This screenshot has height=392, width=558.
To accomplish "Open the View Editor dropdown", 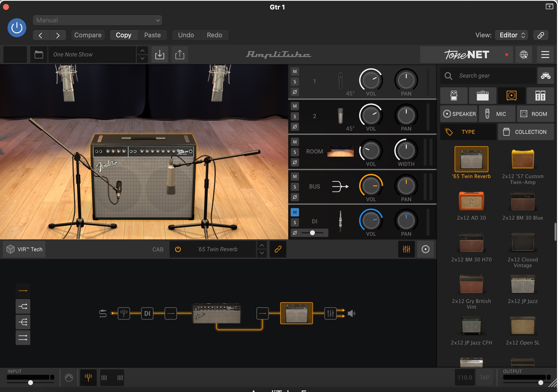I will tap(511, 35).
